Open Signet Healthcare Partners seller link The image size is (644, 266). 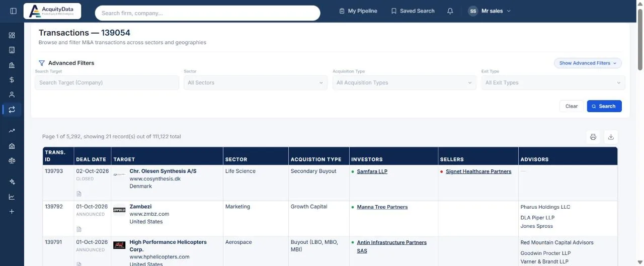(x=478, y=171)
